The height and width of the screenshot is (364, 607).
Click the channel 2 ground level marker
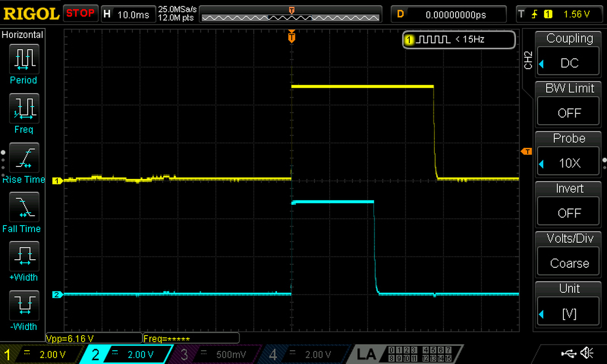[57, 295]
